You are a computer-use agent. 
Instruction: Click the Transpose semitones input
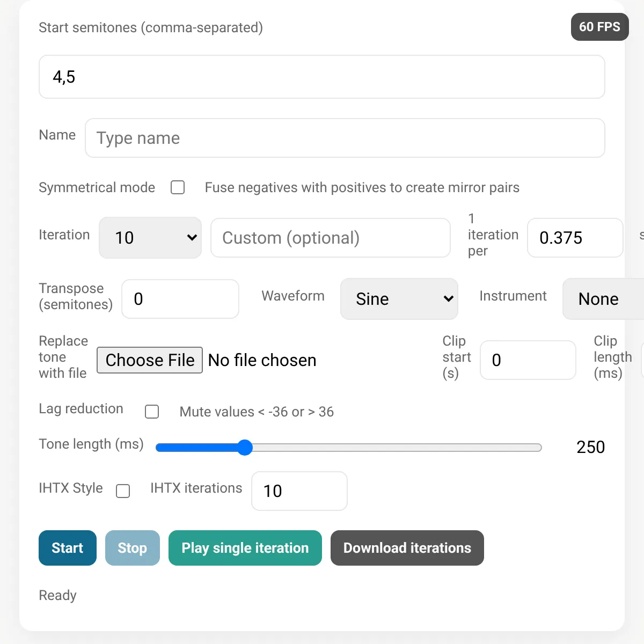180,299
